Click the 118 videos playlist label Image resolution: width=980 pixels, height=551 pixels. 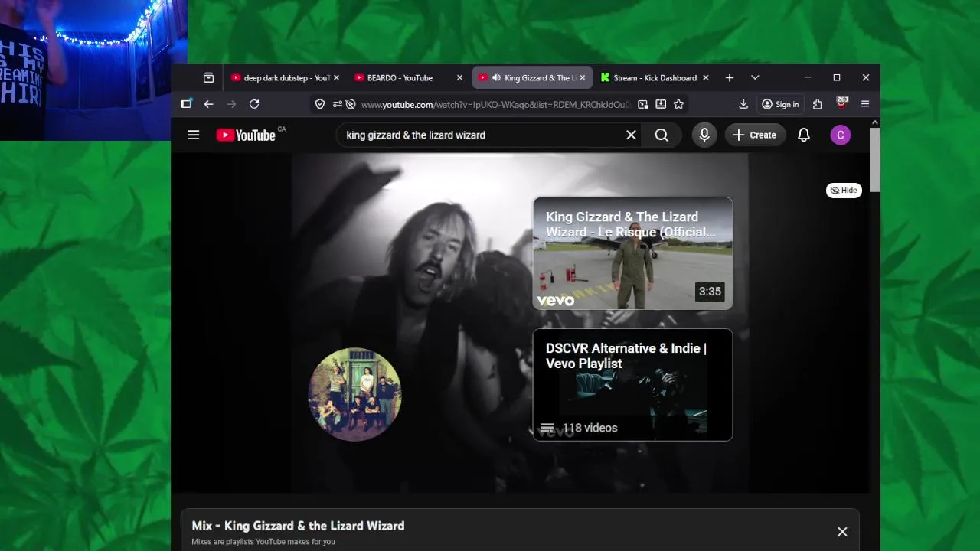coord(590,428)
